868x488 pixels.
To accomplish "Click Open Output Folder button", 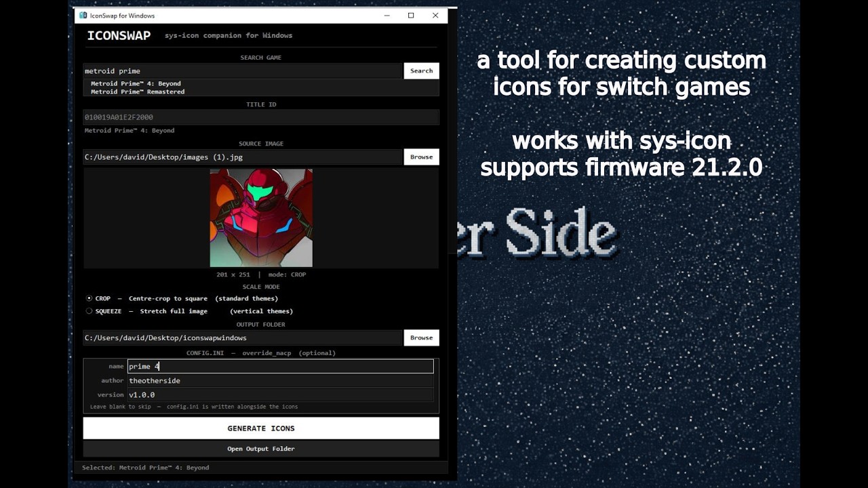I will click(261, 449).
